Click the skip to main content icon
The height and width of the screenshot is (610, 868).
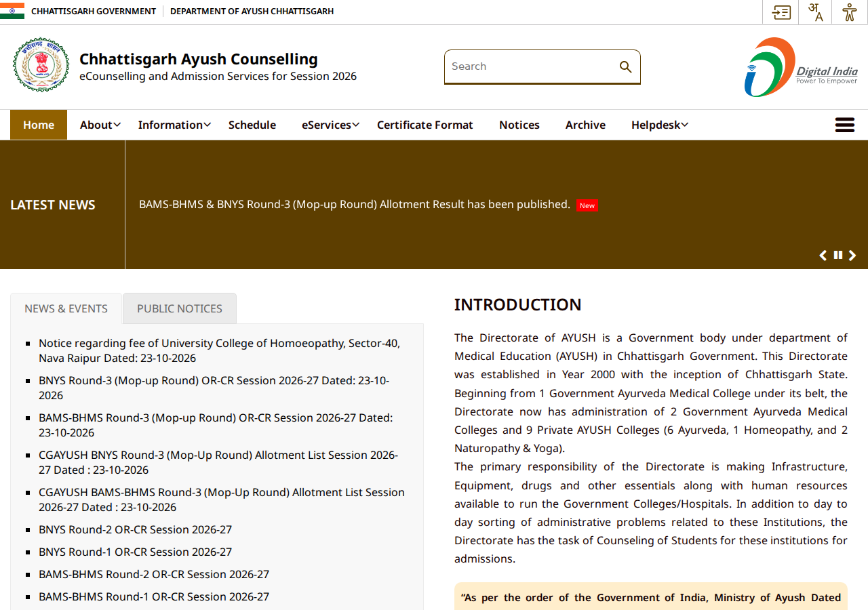[781, 12]
